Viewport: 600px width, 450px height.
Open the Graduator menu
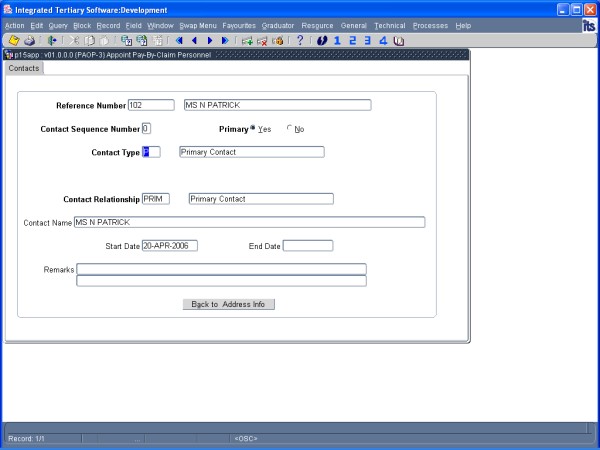click(x=278, y=26)
